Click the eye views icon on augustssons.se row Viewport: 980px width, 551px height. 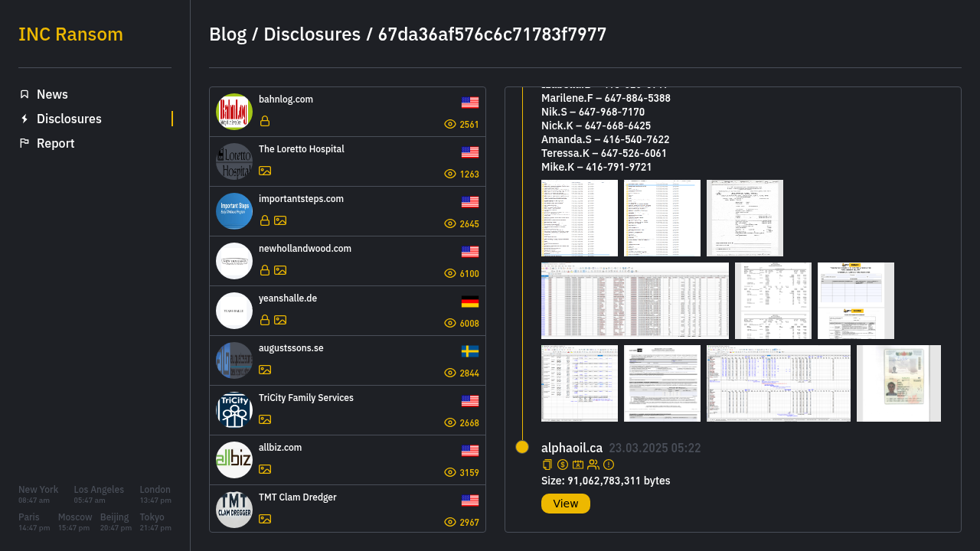(x=450, y=373)
